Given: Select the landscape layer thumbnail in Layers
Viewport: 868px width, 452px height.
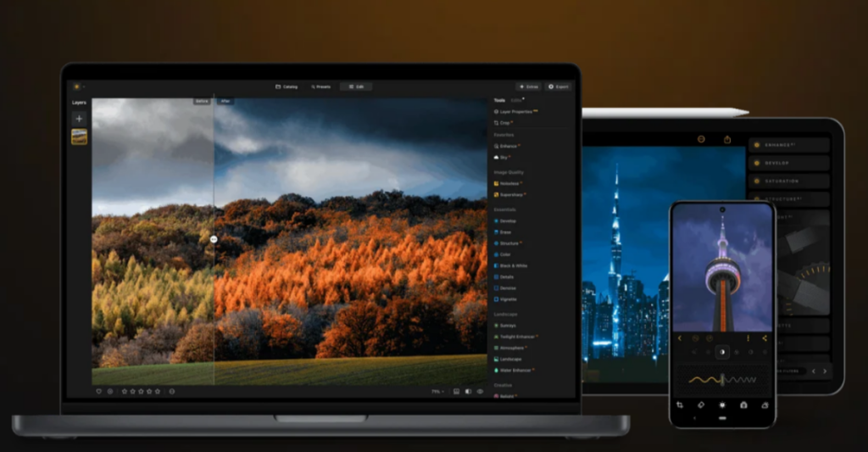Looking at the screenshot, I should coord(79,137).
